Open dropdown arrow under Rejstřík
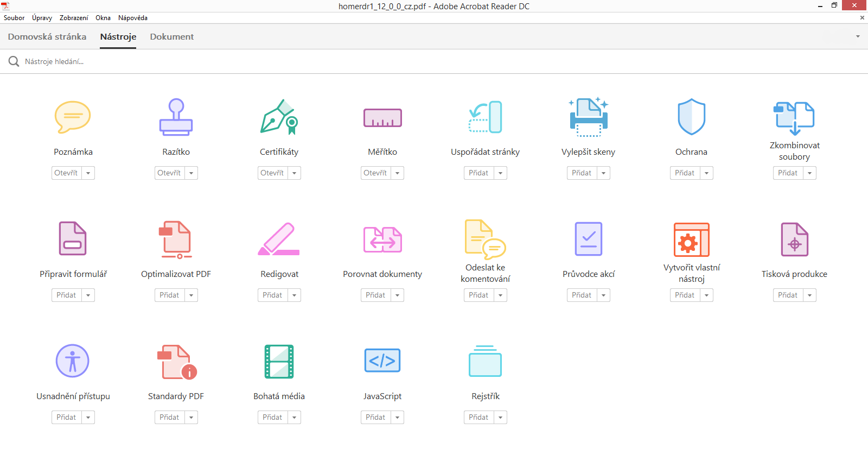868x467 pixels. pyautogui.click(x=501, y=417)
